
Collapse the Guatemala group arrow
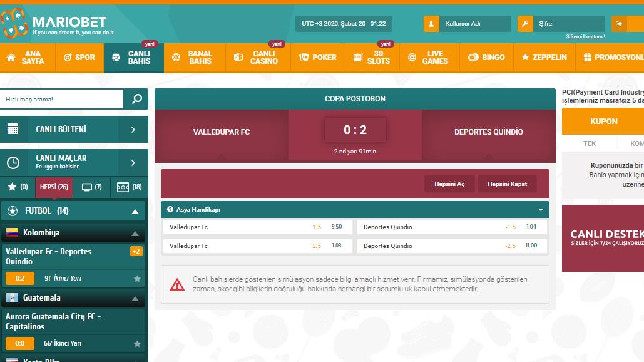[135, 299]
